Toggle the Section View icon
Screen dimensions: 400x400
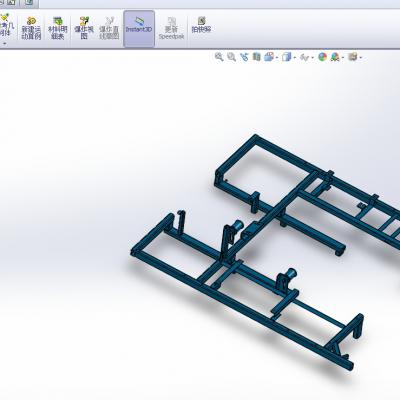click(256, 57)
